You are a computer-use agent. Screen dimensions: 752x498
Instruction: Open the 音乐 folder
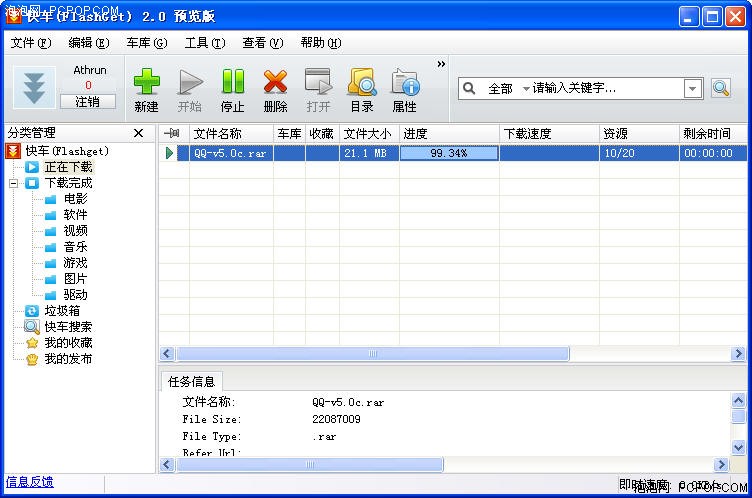(x=75, y=247)
